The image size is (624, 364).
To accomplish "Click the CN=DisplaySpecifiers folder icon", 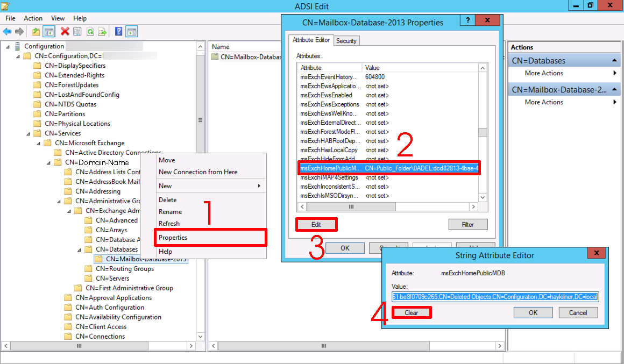I will tap(38, 65).
